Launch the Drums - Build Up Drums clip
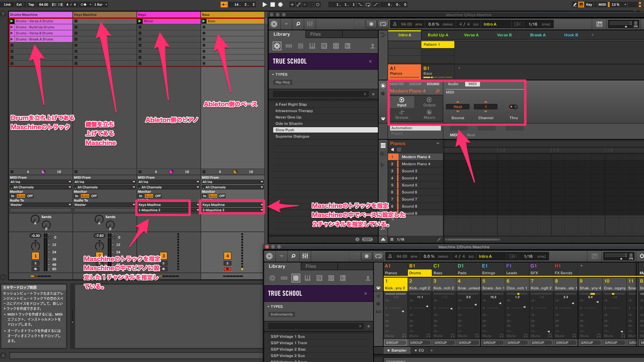Image resolution: width=644 pixels, height=362 pixels. (12, 27)
